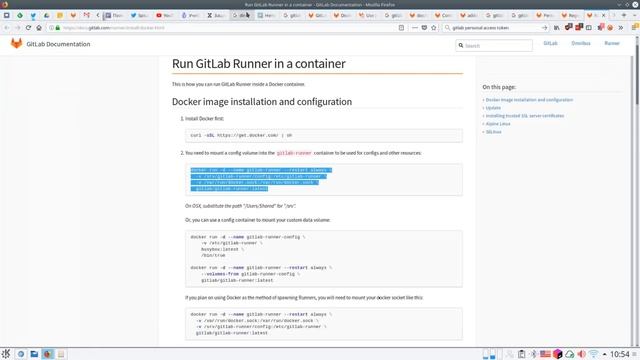The height and width of the screenshot is (360, 640).
Task: Click the gitlab-runner-config code block
Action: (324, 259)
